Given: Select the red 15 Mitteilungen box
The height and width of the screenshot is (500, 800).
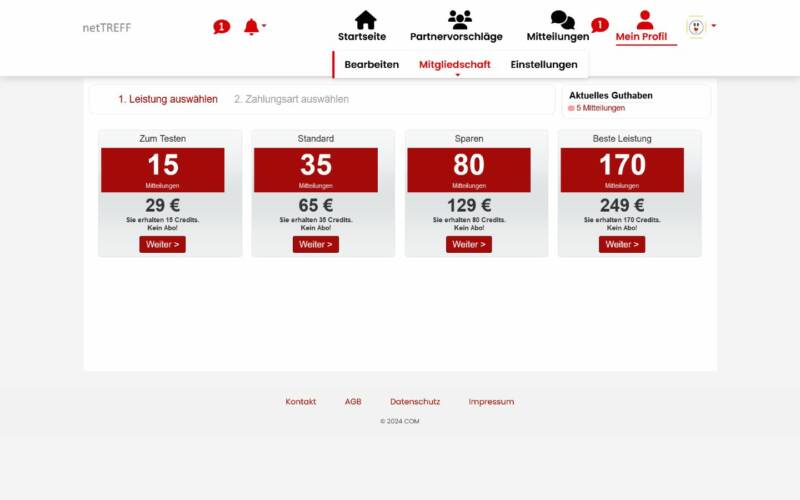Looking at the screenshot, I should pyautogui.click(x=163, y=170).
